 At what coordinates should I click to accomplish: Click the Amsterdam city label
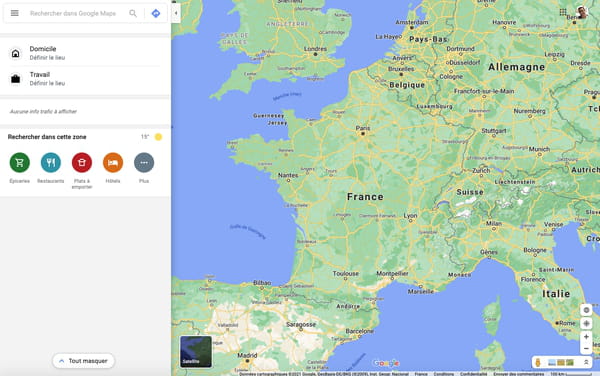click(x=412, y=22)
